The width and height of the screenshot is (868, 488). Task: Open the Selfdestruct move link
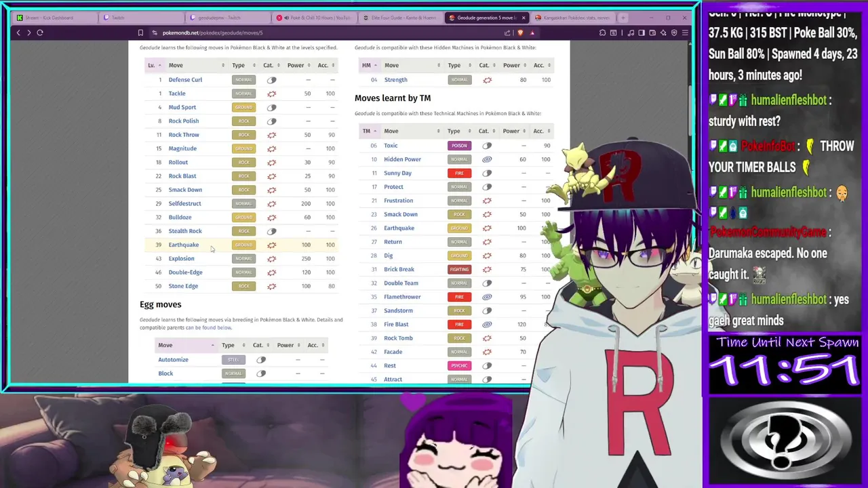tap(184, 203)
